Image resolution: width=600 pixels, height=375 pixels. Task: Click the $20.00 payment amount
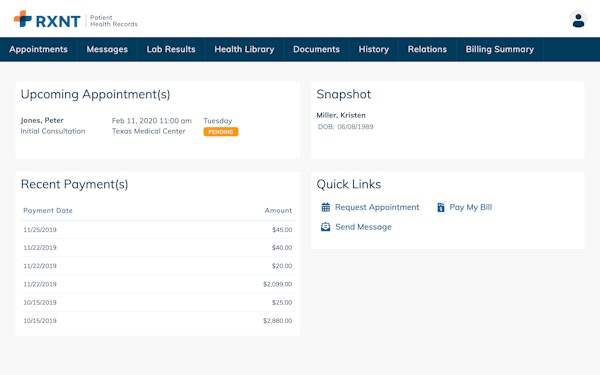pyautogui.click(x=282, y=266)
